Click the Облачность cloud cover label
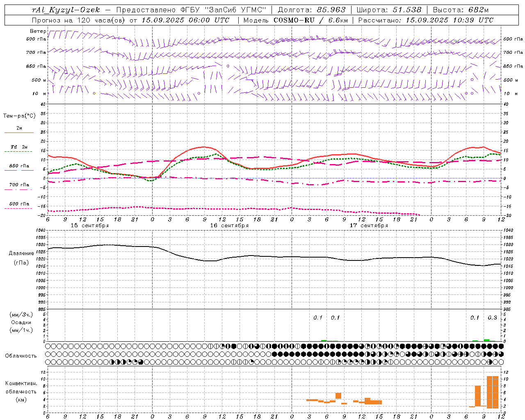Viewport: 525px width, 420px height. point(21,356)
